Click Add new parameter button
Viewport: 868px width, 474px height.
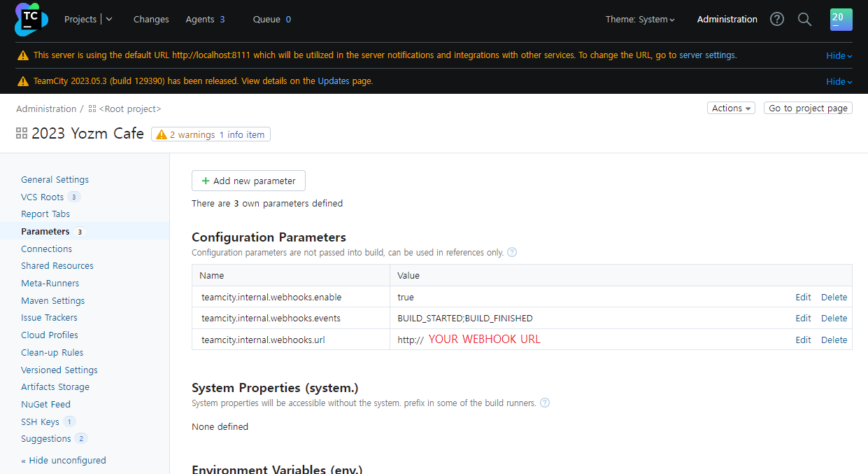pyautogui.click(x=248, y=181)
